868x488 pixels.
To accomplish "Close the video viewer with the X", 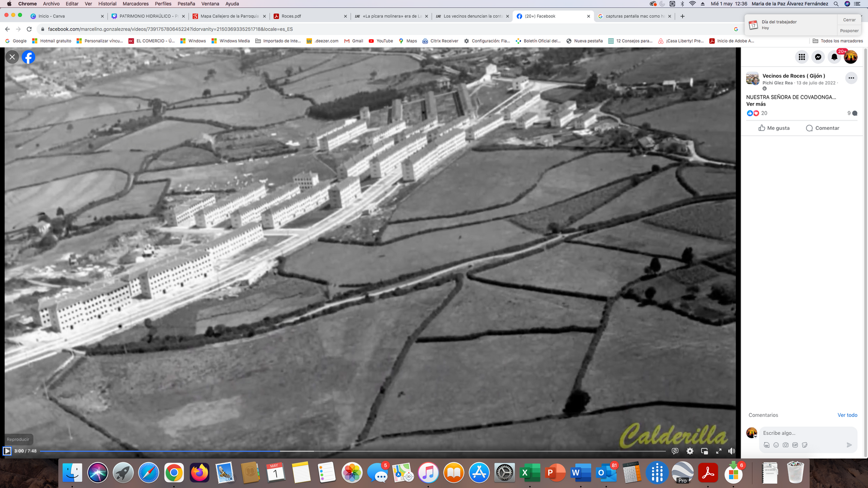I will click(12, 57).
